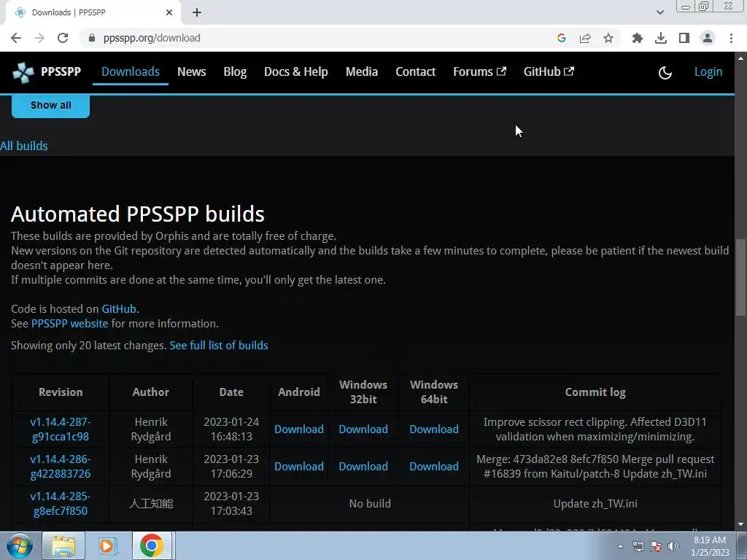Open the All builds link
This screenshot has width=747, height=560.
24,146
